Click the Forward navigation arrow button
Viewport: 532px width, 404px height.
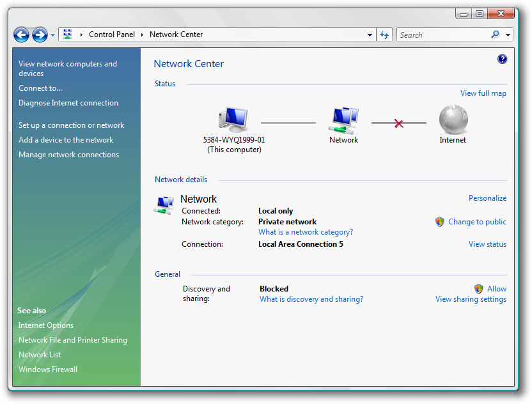point(40,35)
